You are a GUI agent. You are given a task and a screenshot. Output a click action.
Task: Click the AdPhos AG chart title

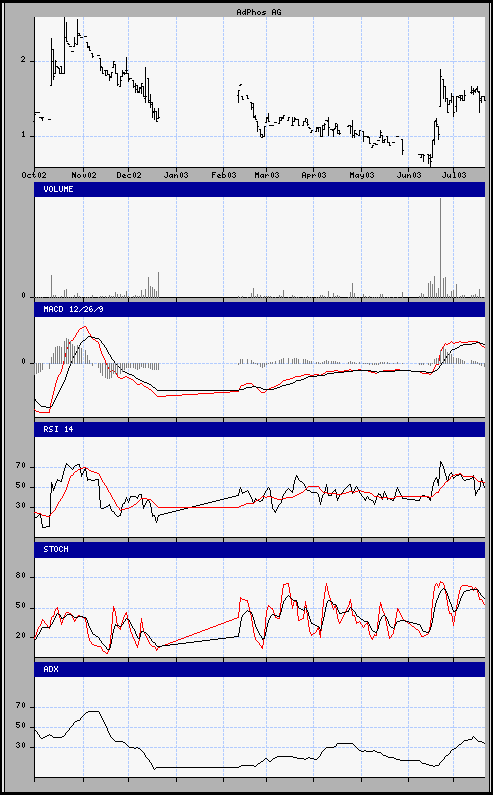259,12
